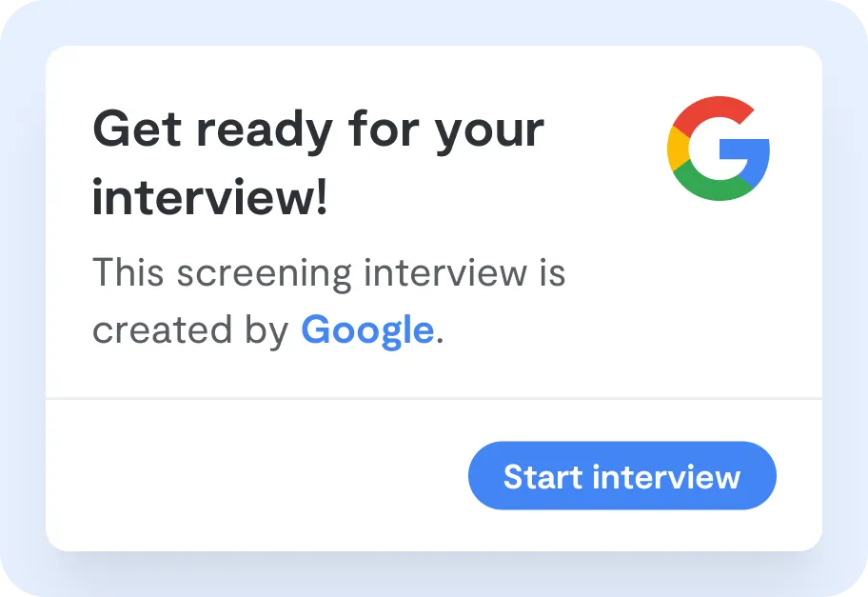Image resolution: width=868 pixels, height=597 pixels.
Task: Click the word "interview!" in the heading
Action: coord(210,198)
